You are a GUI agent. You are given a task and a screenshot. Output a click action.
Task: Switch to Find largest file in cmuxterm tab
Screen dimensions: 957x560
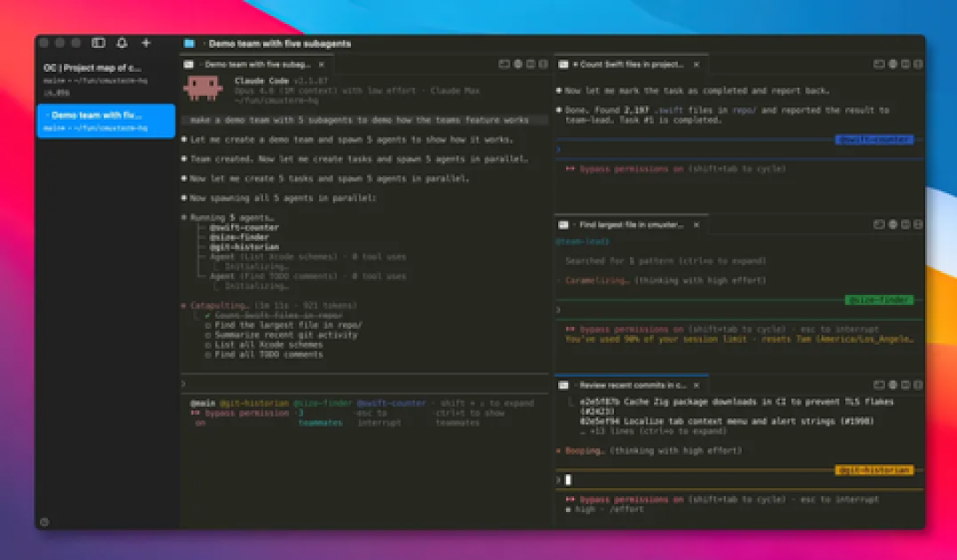tap(631, 224)
